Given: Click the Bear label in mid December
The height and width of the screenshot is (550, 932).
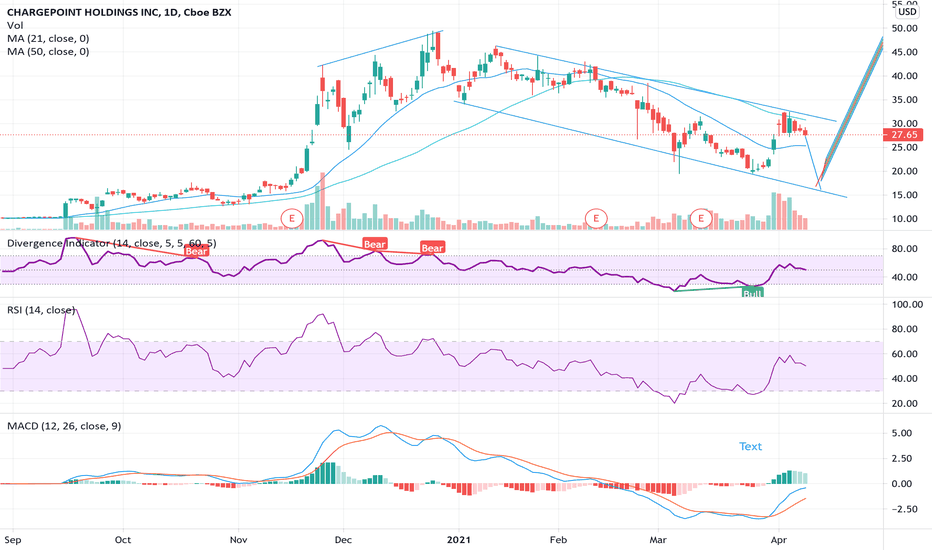Looking at the screenshot, I should click(374, 244).
